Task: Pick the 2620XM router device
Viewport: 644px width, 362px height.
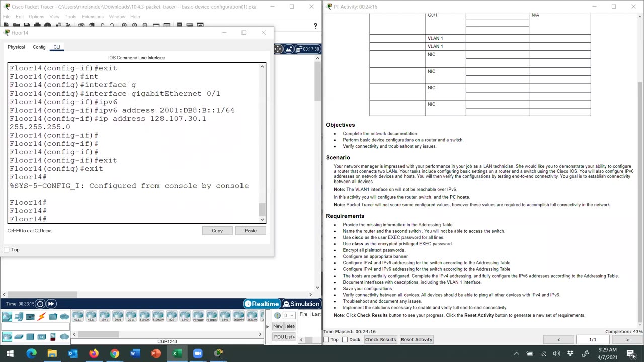Action: (238, 316)
